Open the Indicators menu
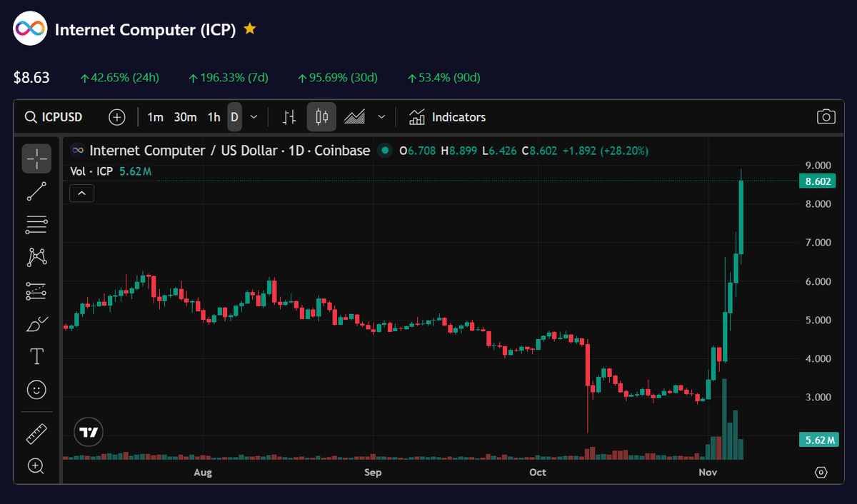 tap(447, 117)
